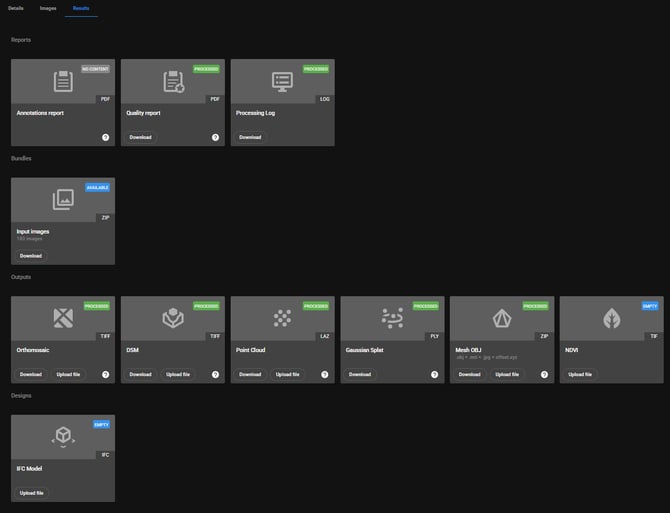The width and height of the screenshot is (670, 513).
Task: Upload file for Orthomosaic
Action: [x=68, y=374]
